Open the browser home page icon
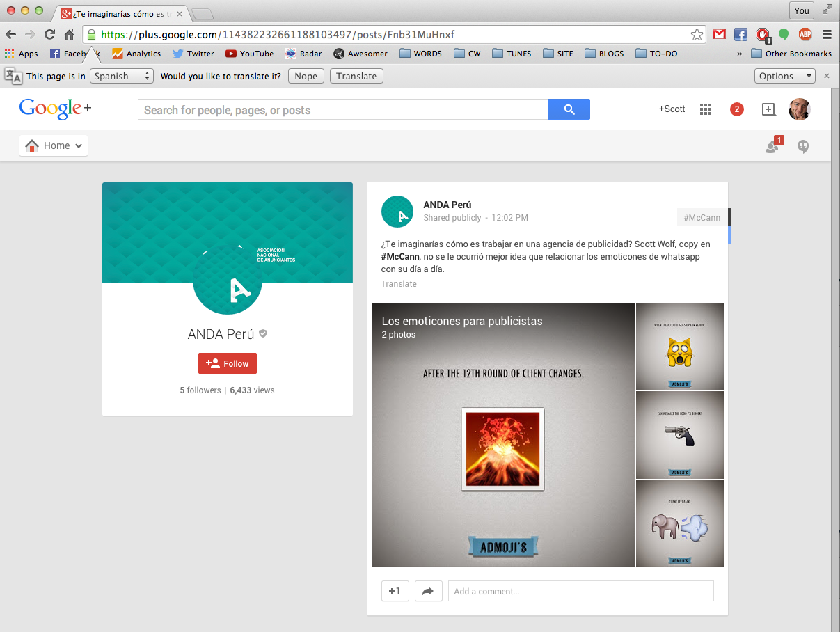This screenshot has height=632, width=840. pyautogui.click(x=69, y=34)
